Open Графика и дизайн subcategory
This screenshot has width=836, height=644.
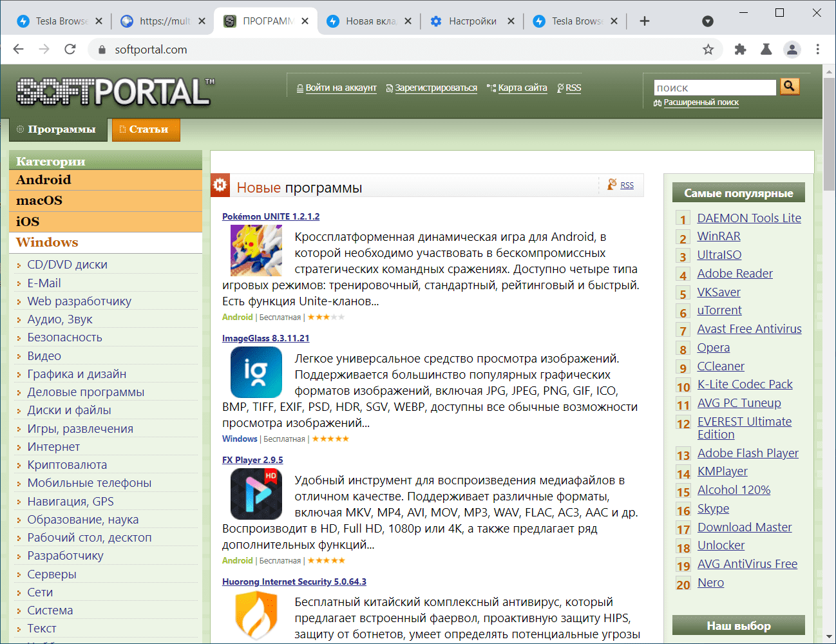(x=77, y=374)
